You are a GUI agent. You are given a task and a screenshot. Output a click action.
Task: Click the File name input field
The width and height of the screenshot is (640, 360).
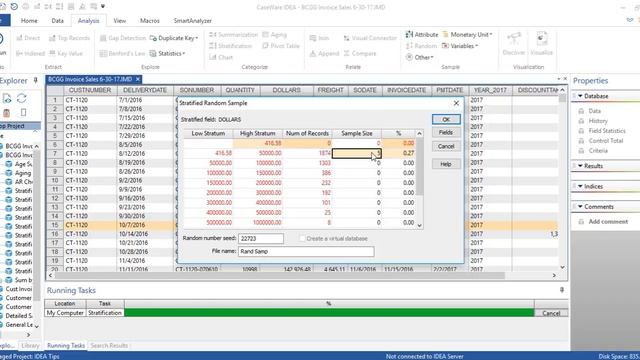[x=306, y=251]
